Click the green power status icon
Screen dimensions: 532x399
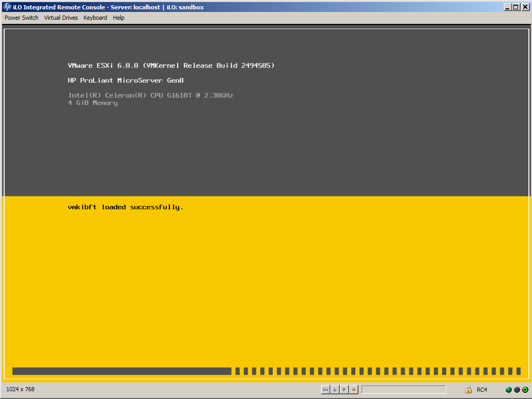click(525, 390)
